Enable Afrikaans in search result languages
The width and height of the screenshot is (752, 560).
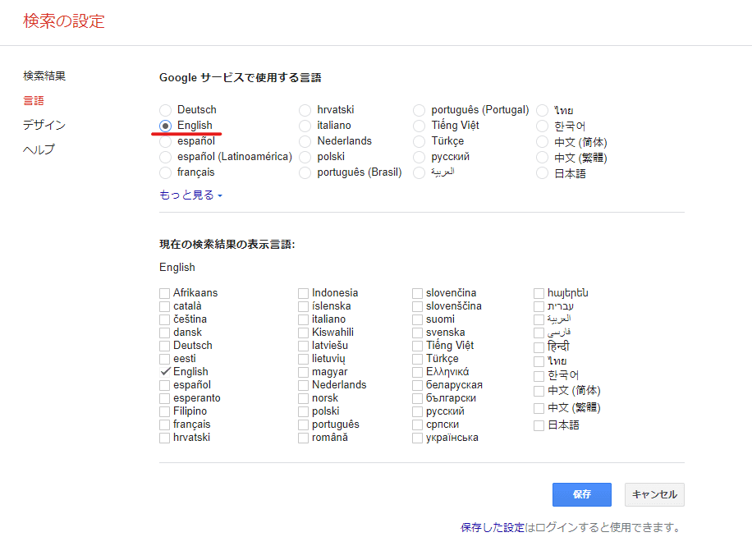coord(165,293)
